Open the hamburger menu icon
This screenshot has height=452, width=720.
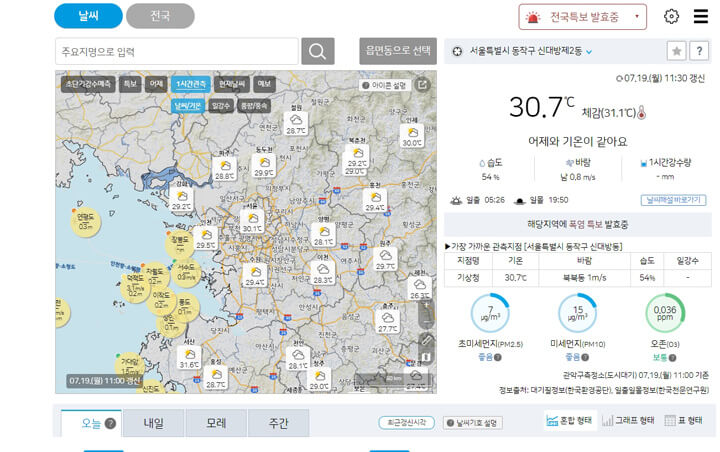701,16
